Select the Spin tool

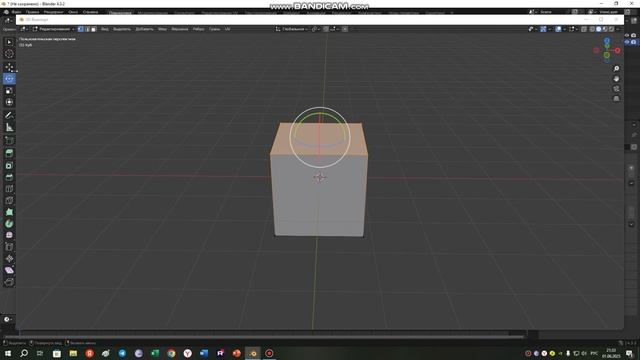[9, 224]
